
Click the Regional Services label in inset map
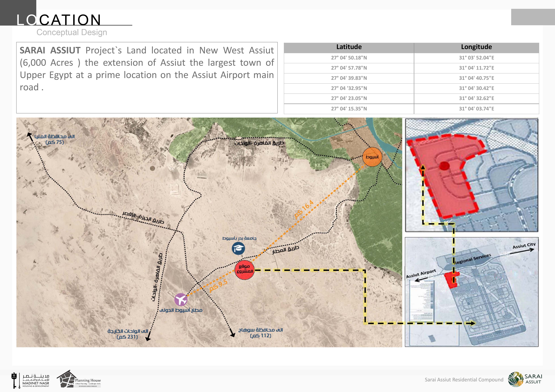coord(473,259)
